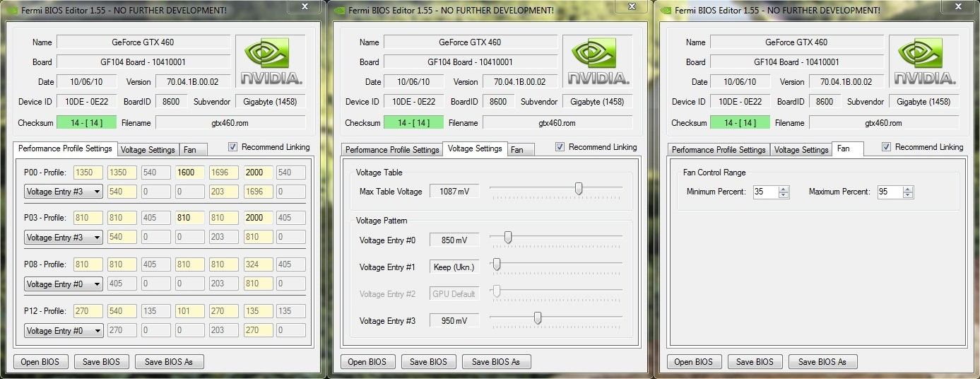Image resolution: width=980 pixels, height=379 pixels.
Task: Decrease Maximum Percent with its down arrow
Action: click(908, 195)
